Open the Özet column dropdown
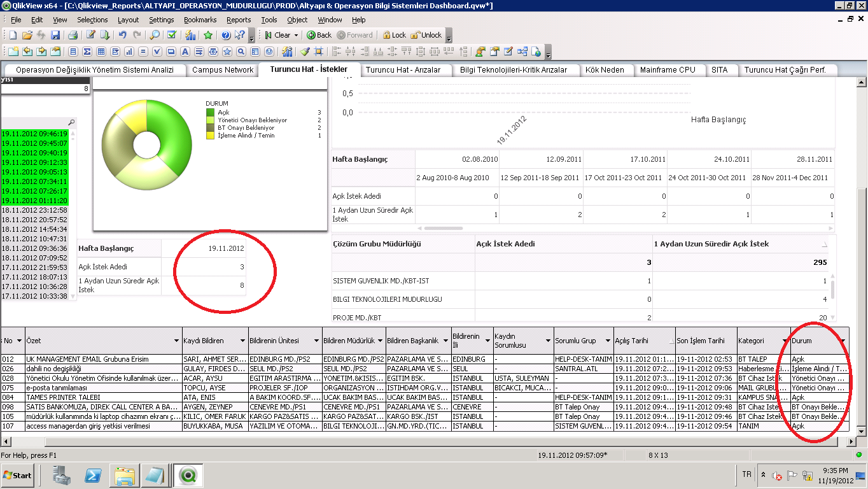868x489 pixels. [x=176, y=341]
